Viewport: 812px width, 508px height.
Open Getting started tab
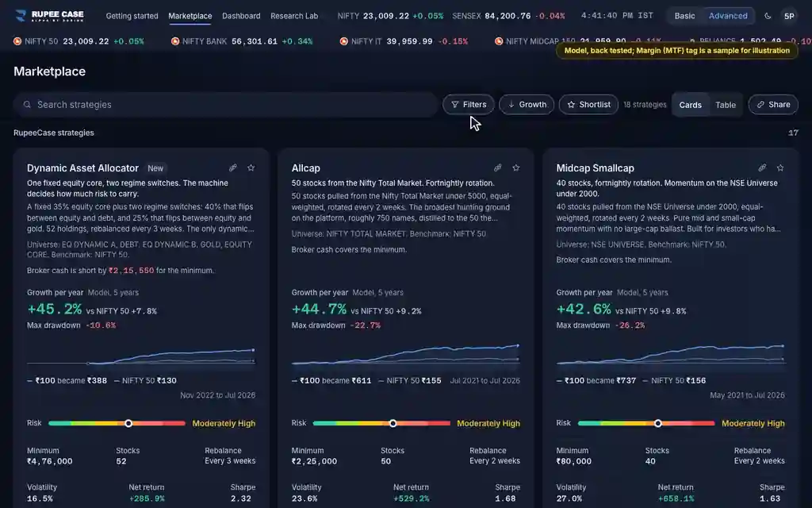coord(132,16)
